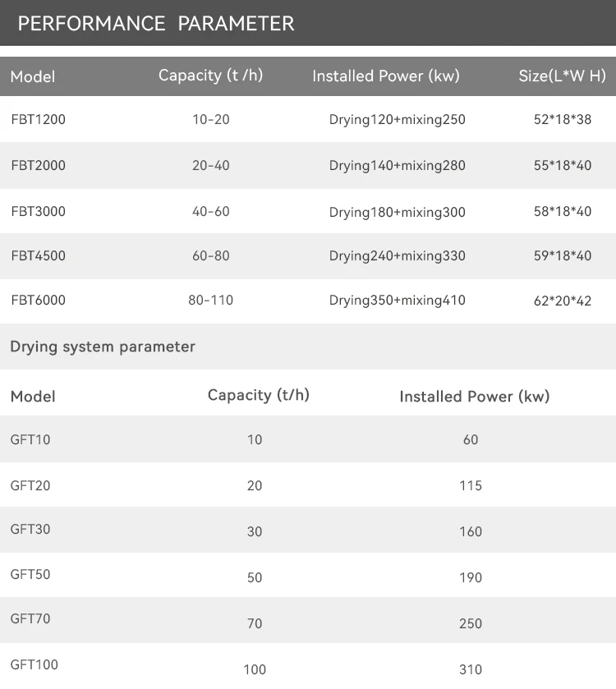Click the Capacity (t /h) header
Screen dimensions: 616x689
pos(210,75)
